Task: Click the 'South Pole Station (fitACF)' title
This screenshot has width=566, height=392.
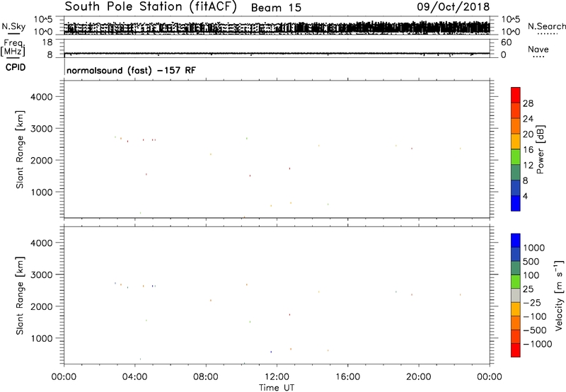Action: [151, 7]
